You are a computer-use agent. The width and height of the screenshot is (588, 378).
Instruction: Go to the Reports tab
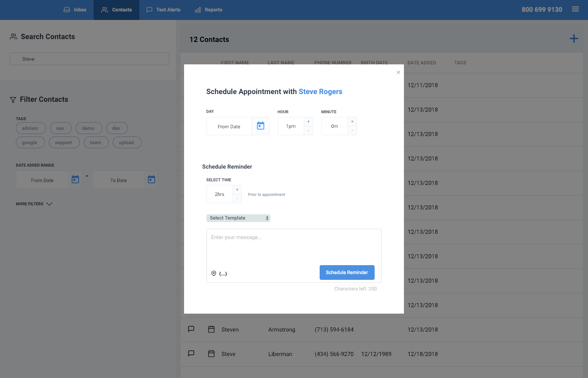[x=208, y=10]
